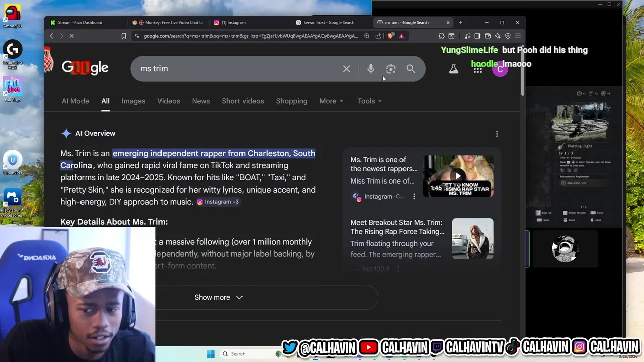Open the Hot 100.9 article thumbnail image
644x362 pixels.
click(x=473, y=239)
